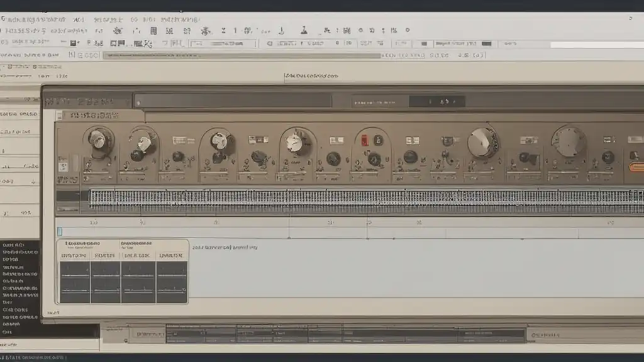The image size is (644, 362).
Task: Click the small white box at panel's far left
Action: (64, 167)
